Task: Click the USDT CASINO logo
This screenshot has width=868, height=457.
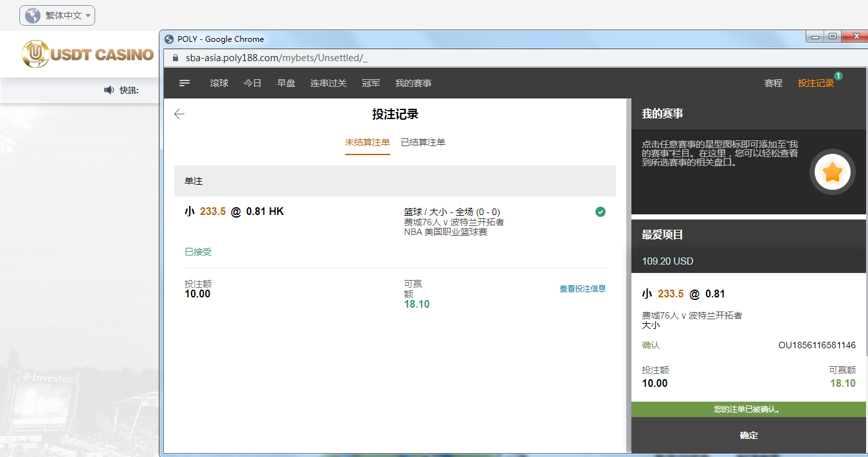Action: [x=88, y=54]
